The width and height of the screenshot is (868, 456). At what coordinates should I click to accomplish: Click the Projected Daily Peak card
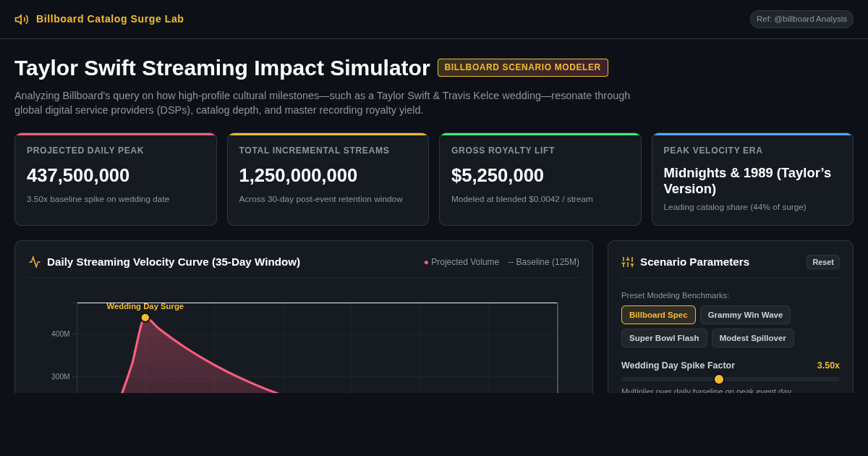116,180
